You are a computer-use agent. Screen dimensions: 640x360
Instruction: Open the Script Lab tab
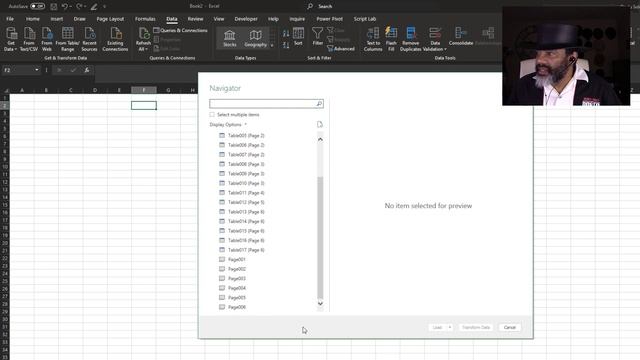(x=364, y=19)
